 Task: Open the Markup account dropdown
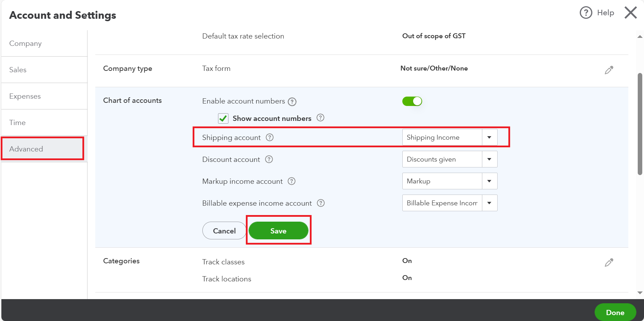click(489, 181)
